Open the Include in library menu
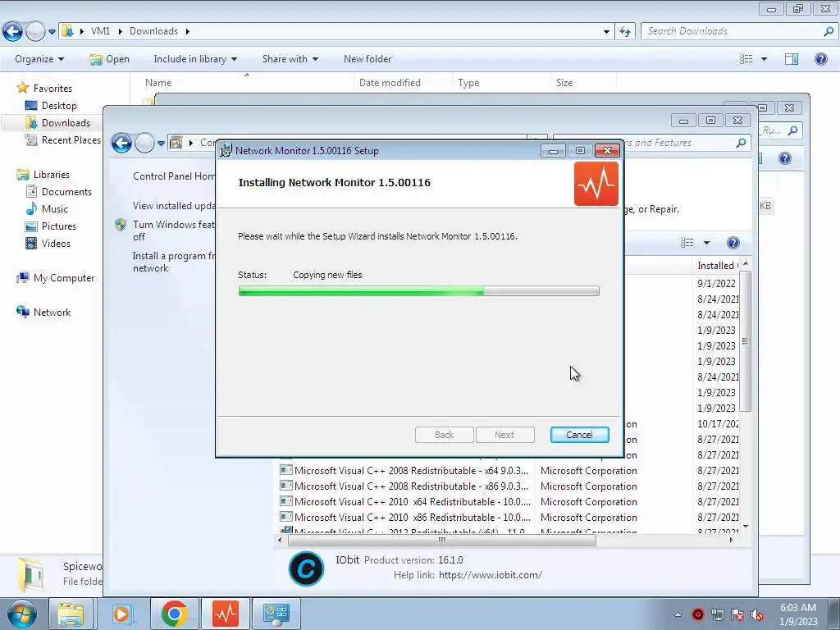The image size is (840, 630). click(x=195, y=59)
